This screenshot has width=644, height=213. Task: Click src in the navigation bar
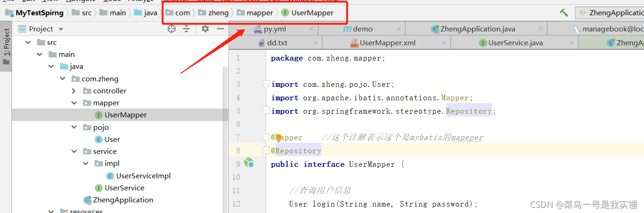82,13
